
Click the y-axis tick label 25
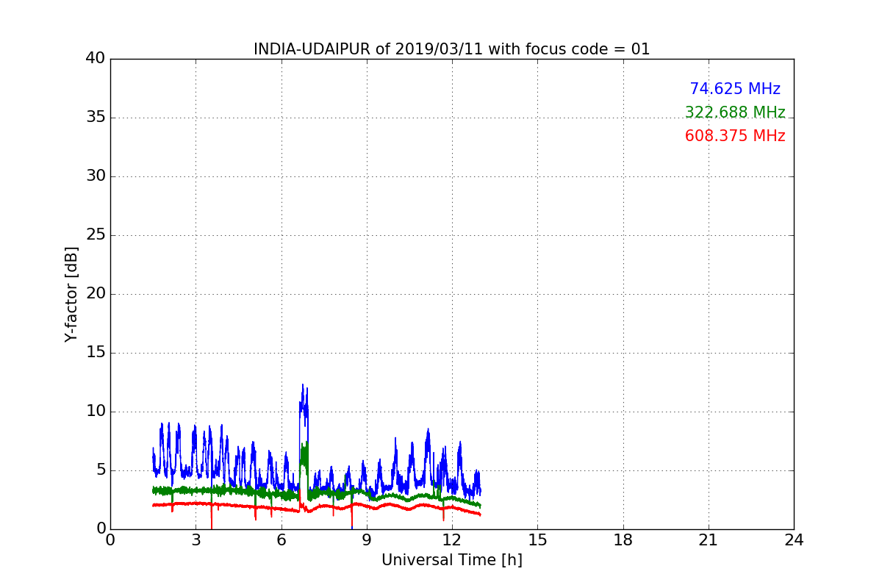tap(96, 235)
